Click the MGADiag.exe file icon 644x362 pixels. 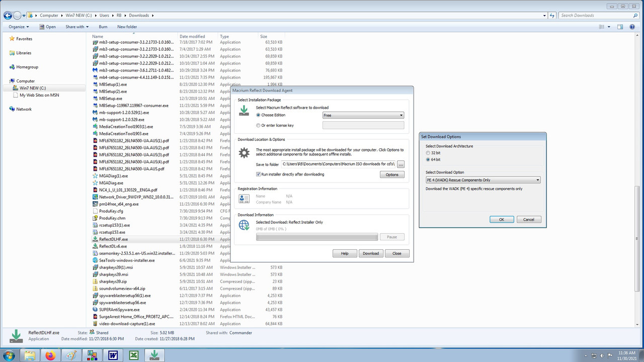click(x=95, y=183)
